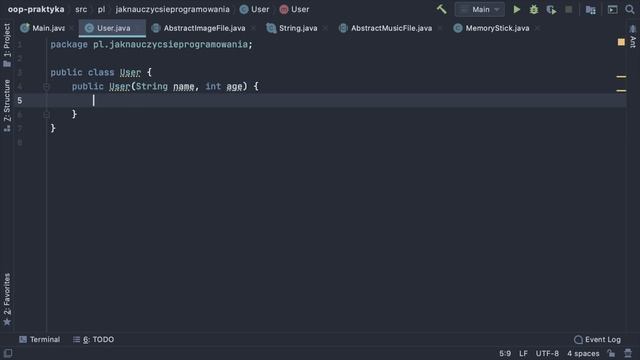Viewport: 640px width, 360px height.
Task: Click the 'name' parameter in constructor
Action: click(x=184, y=86)
